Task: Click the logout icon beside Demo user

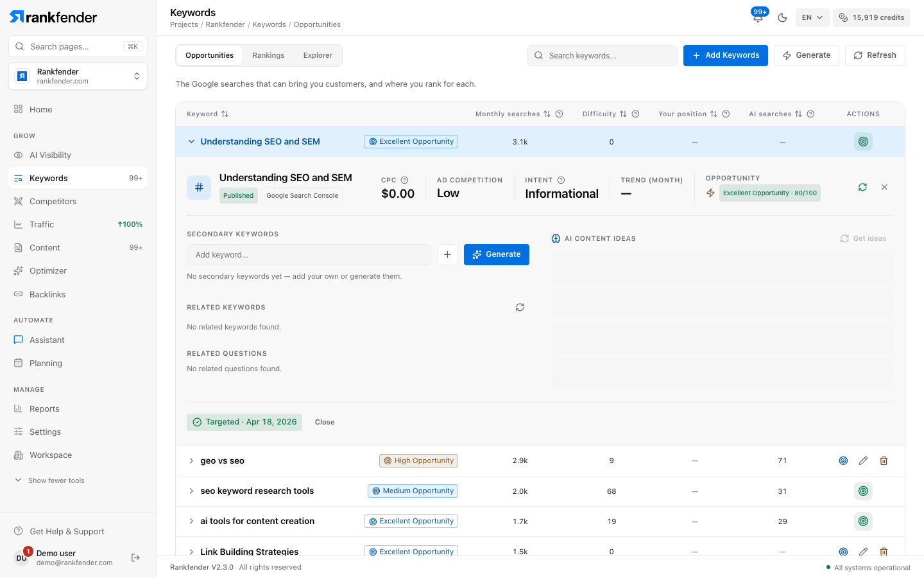Action: tap(135, 557)
